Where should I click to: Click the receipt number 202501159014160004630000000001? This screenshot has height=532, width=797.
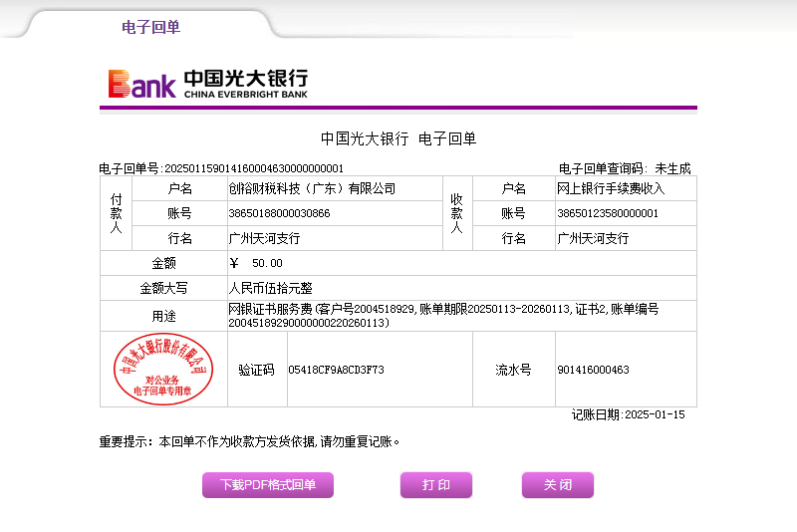tap(253, 168)
